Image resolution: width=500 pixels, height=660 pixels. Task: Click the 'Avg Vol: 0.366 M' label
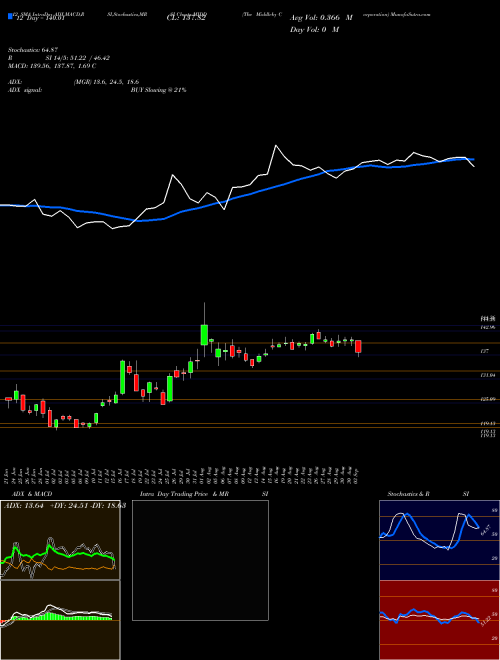[x=321, y=18]
